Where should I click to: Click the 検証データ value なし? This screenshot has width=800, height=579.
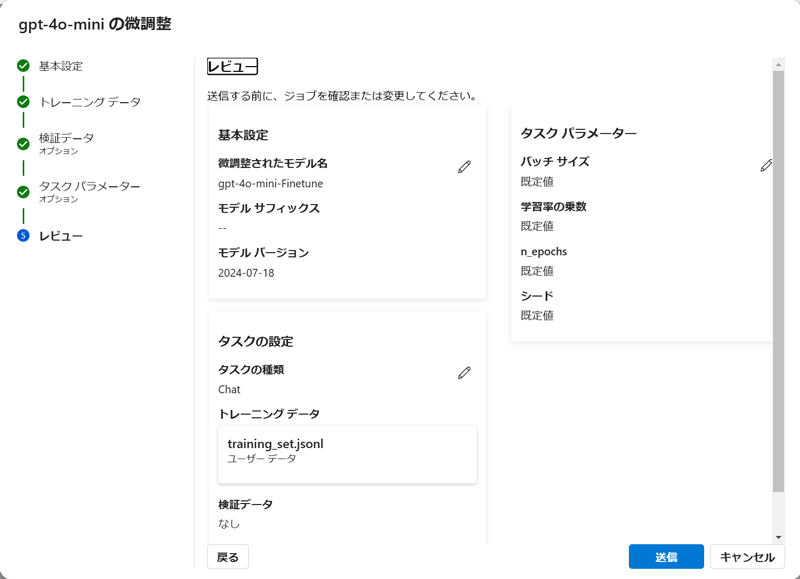pyautogui.click(x=229, y=523)
